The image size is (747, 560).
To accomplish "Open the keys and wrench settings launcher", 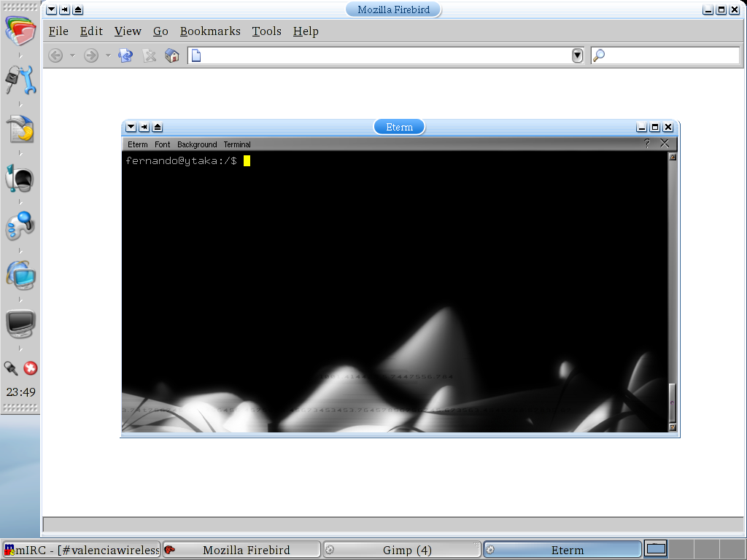I will click(20, 79).
